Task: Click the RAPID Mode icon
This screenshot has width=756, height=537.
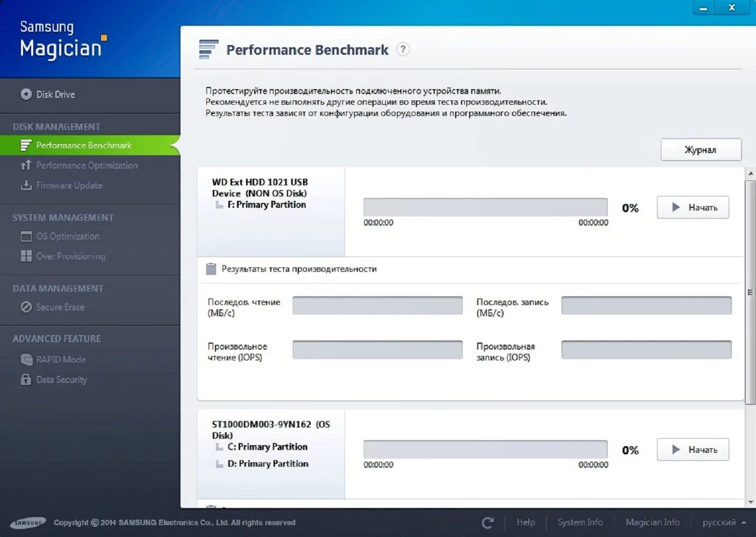Action: 26,359
